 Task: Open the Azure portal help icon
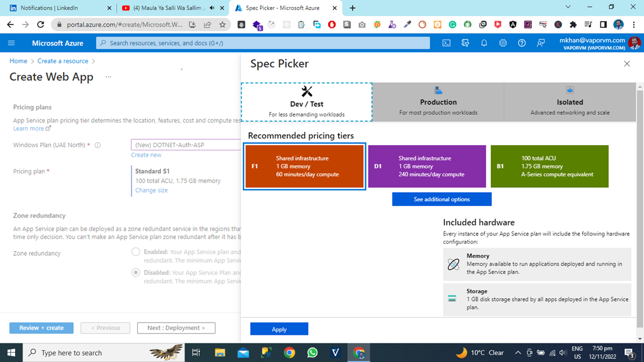[x=521, y=42]
